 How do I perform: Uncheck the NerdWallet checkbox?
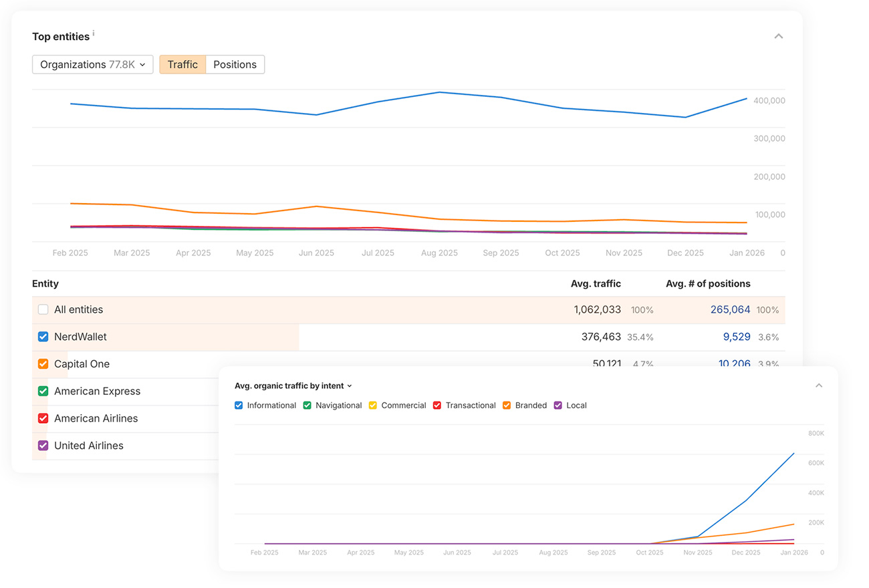point(43,337)
